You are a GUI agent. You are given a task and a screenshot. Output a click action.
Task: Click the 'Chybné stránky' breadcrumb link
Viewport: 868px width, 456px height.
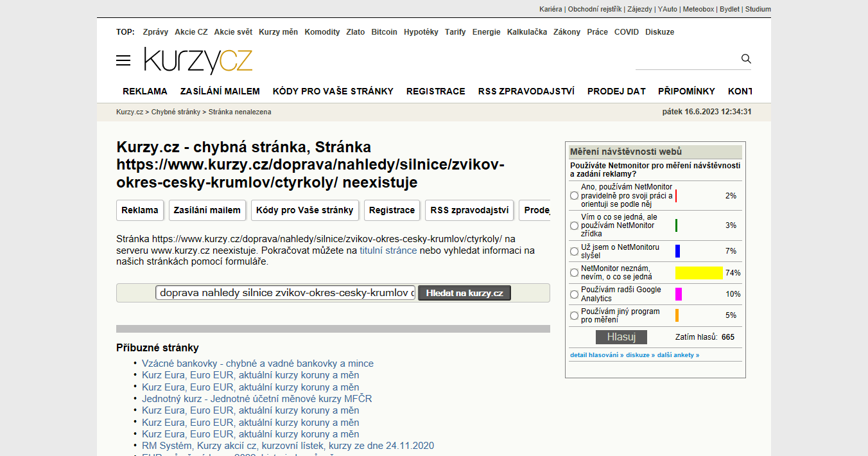point(176,112)
